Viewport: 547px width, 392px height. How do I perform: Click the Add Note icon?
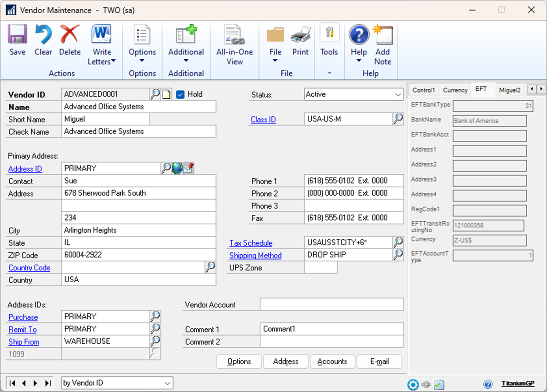click(x=383, y=35)
